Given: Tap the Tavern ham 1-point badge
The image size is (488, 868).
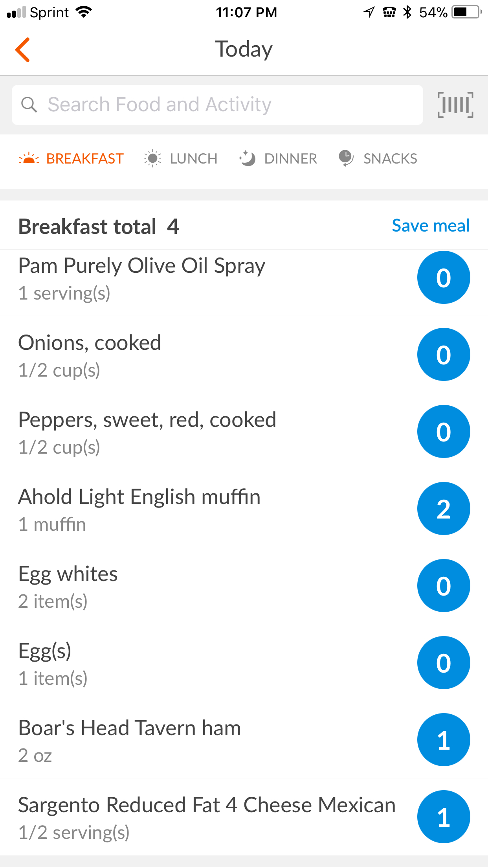Looking at the screenshot, I should click(443, 740).
